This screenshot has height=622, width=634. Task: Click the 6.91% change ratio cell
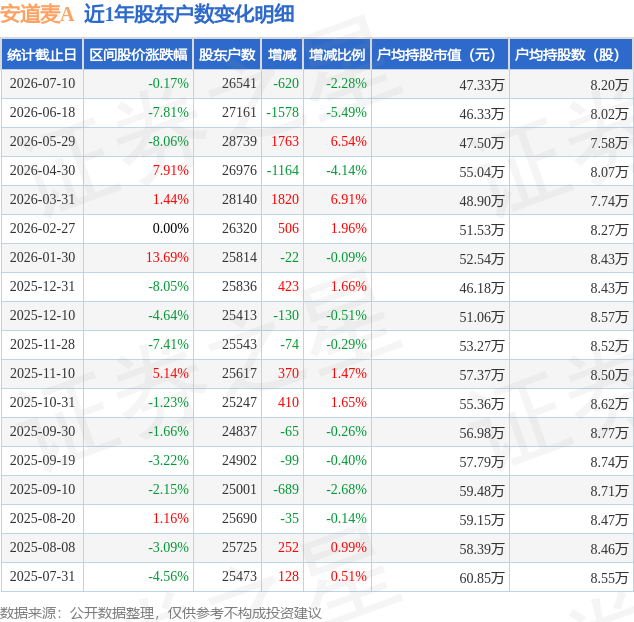(348, 199)
